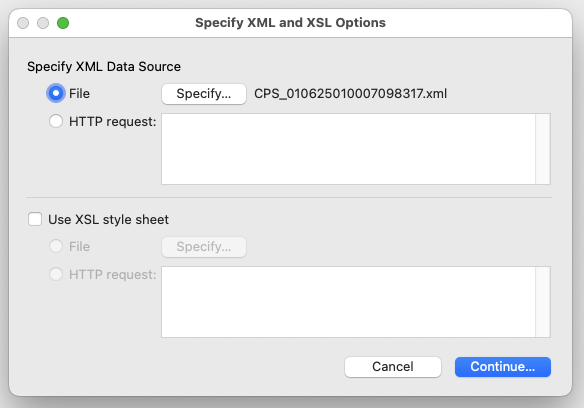Click the blue Continue... button
584x408 pixels.
click(503, 367)
